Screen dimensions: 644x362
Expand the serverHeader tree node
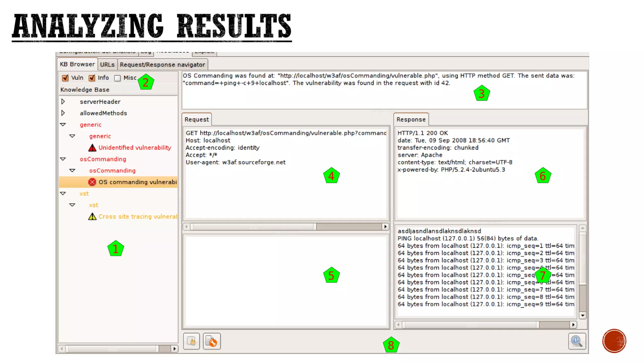tap(63, 101)
